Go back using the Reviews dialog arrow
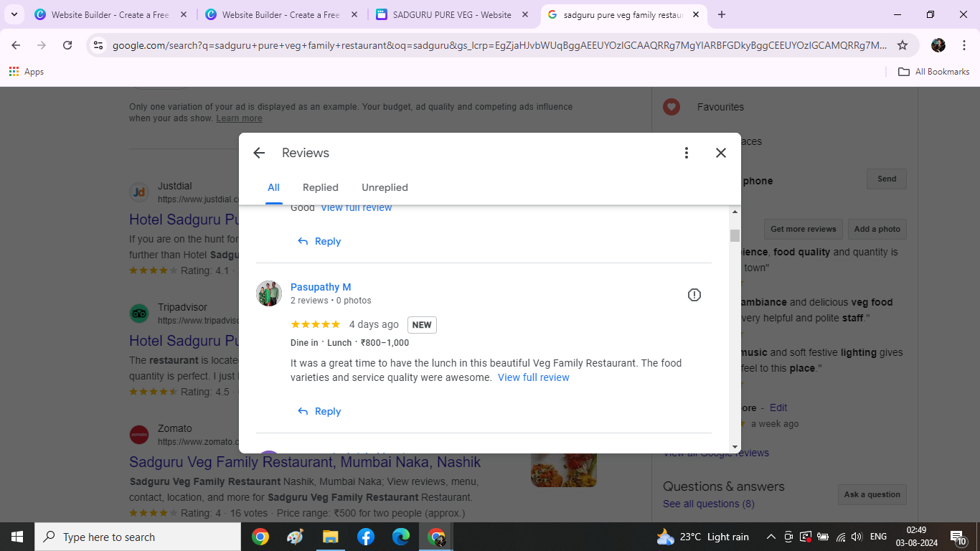The width and height of the screenshot is (980, 551). 259,153
